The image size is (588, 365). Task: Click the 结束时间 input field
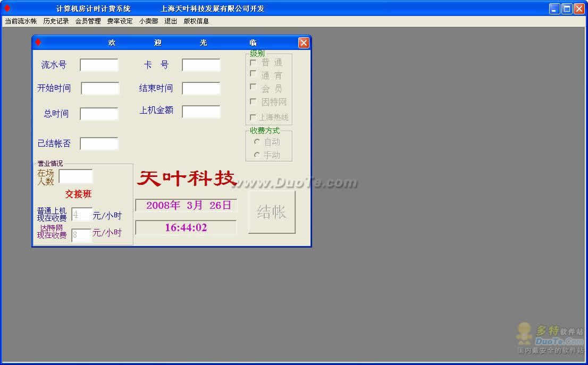(x=201, y=88)
